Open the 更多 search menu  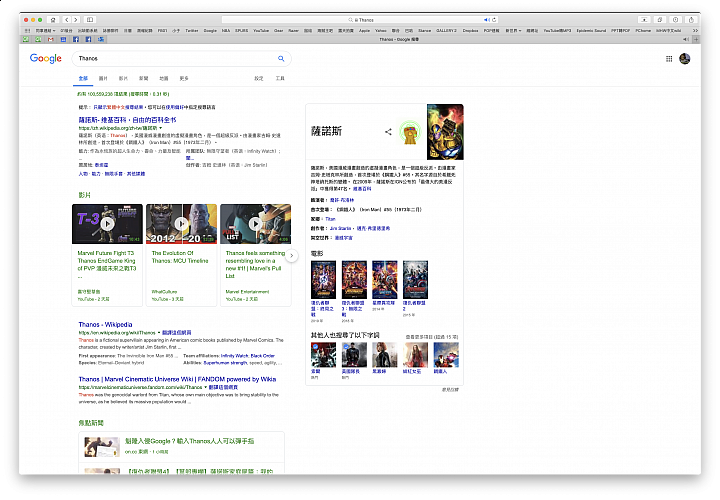point(184,79)
